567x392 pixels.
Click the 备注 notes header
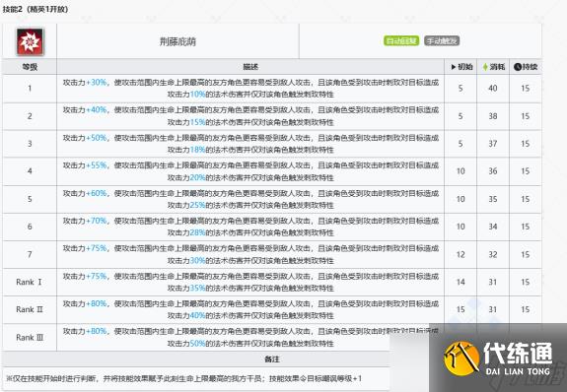[x=272, y=359]
